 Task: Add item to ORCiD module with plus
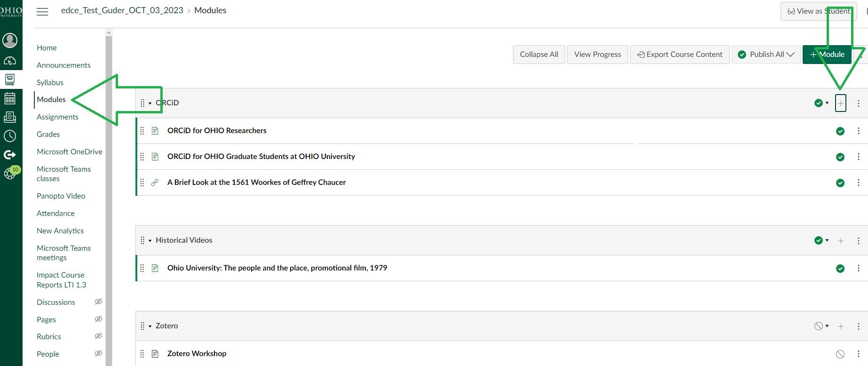841,103
